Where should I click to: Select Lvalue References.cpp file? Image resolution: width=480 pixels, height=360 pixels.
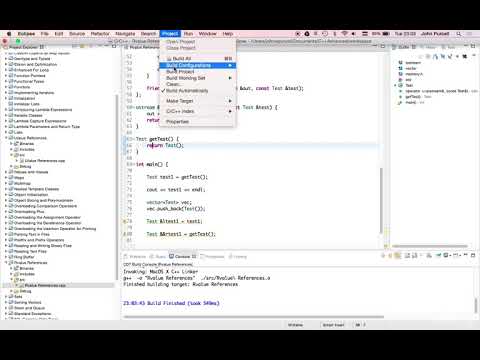tap(45, 161)
